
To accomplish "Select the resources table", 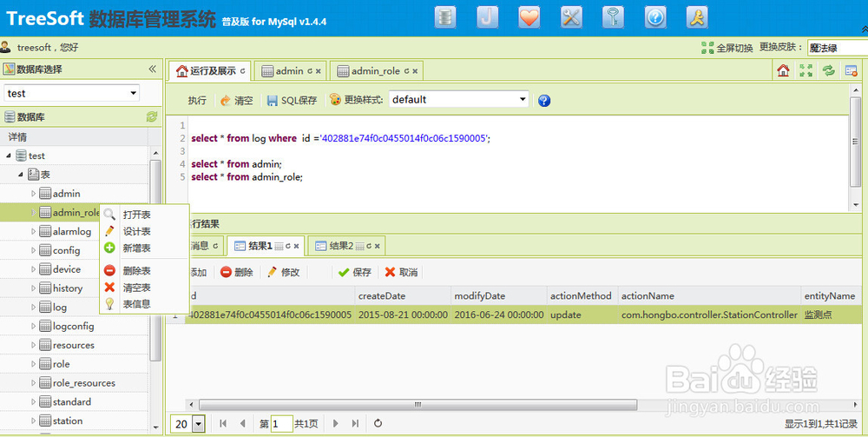I will tap(73, 345).
